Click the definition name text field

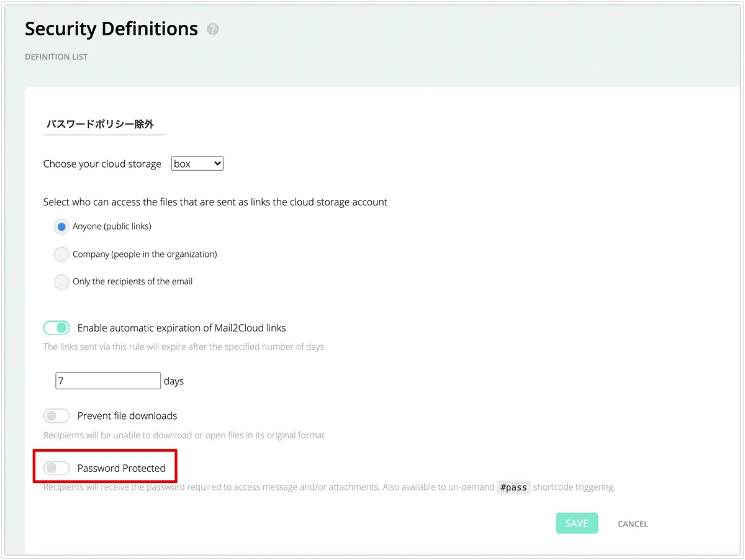coord(104,124)
